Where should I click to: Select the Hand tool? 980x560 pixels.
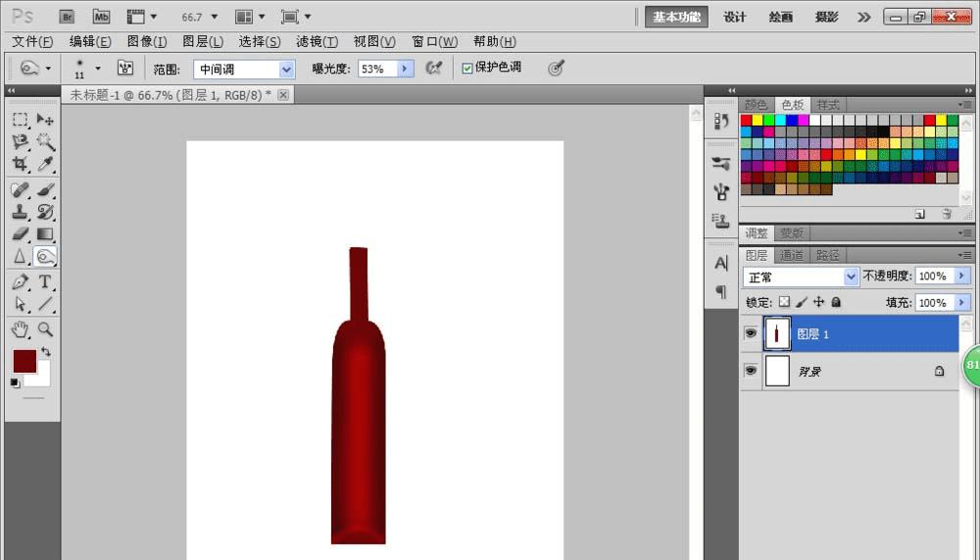coord(20,330)
